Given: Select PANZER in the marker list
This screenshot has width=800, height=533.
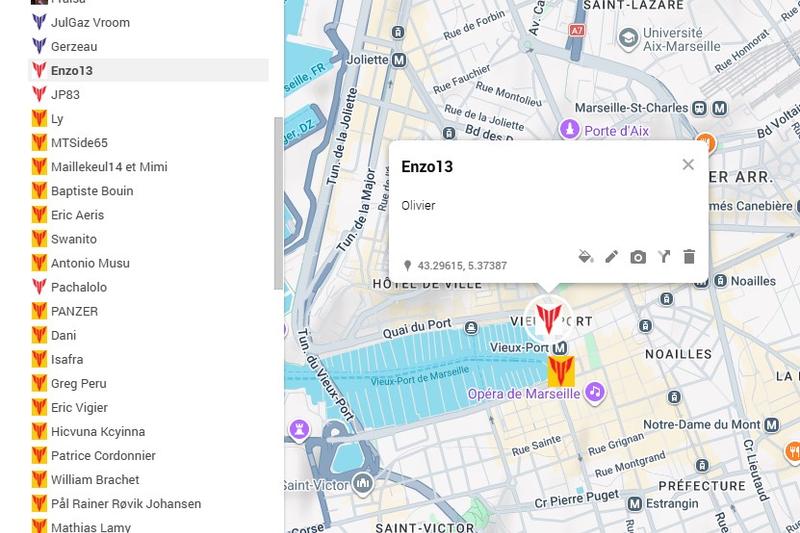Looking at the screenshot, I should click(148, 311).
